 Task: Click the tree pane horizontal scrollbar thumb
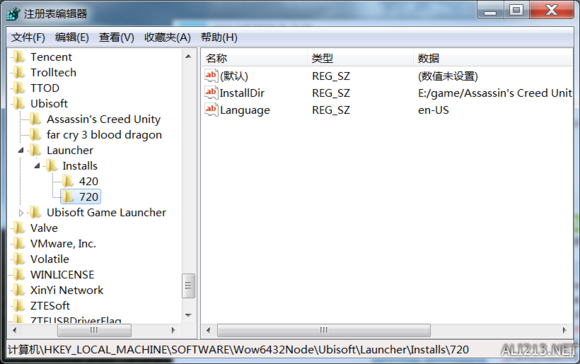point(94,330)
